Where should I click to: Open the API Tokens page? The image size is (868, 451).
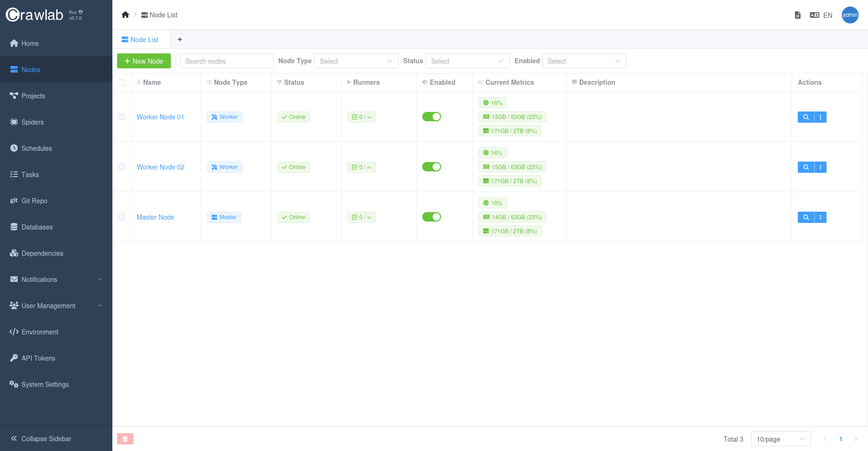pos(38,358)
